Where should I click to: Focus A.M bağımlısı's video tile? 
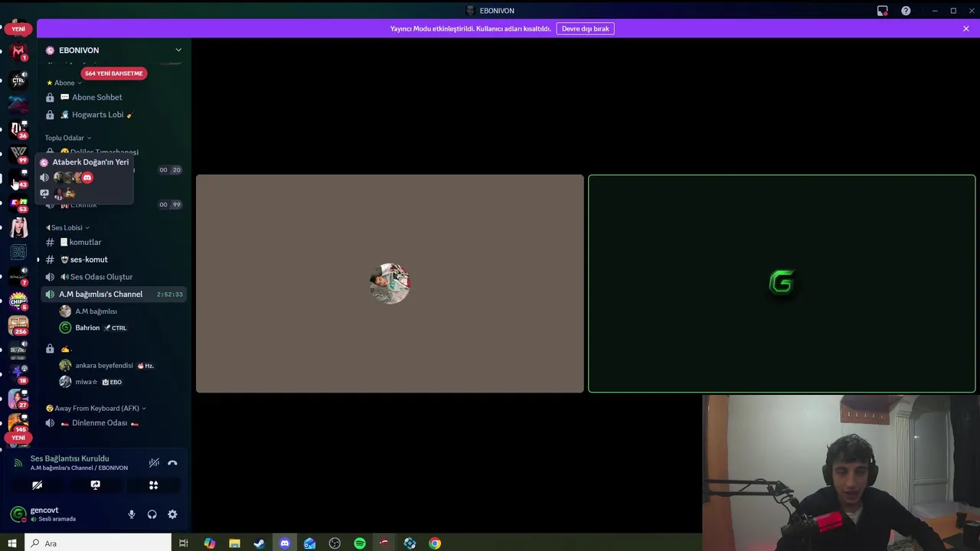(390, 284)
